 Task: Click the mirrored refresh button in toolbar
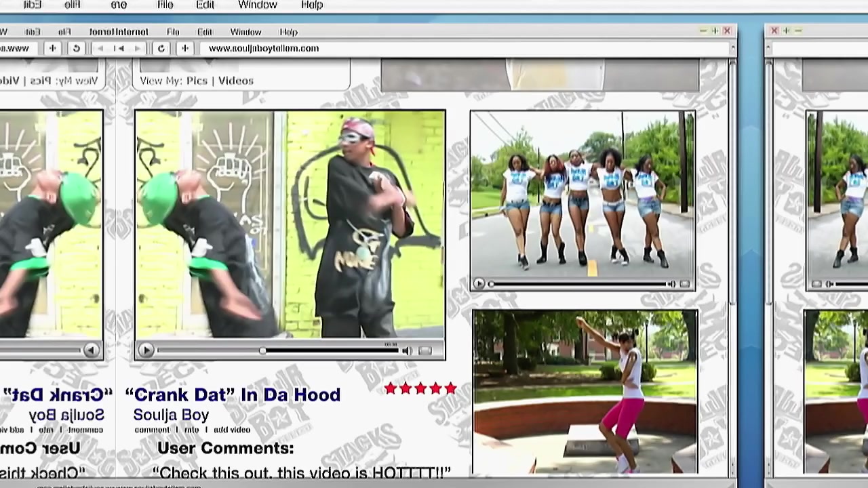(x=76, y=49)
